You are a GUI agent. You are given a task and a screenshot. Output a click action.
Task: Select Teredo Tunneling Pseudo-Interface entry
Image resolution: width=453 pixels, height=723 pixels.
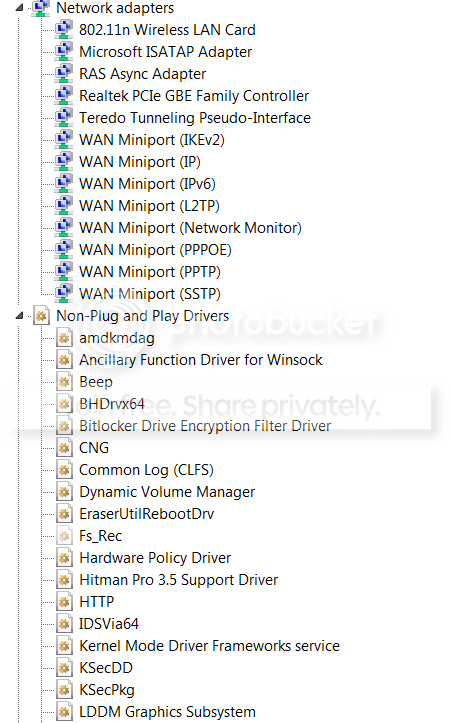[195, 118]
